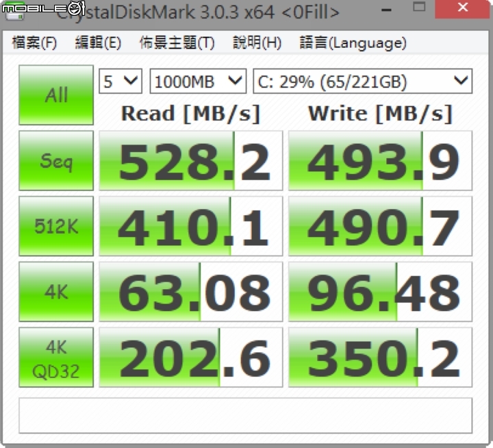Image resolution: width=493 pixels, height=448 pixels.
Task: Select the Seq write result 493.9
Action: [x=380, y=161]
